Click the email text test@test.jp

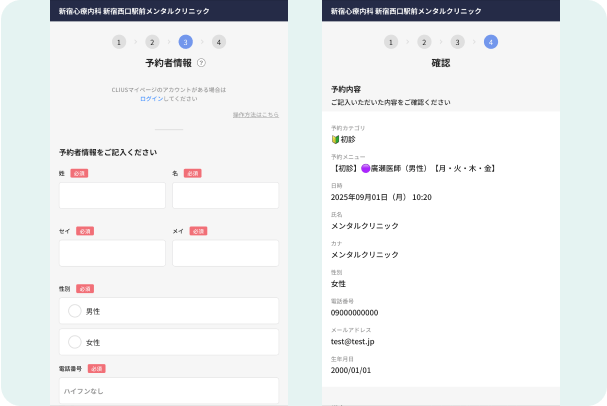click(352, 341)
